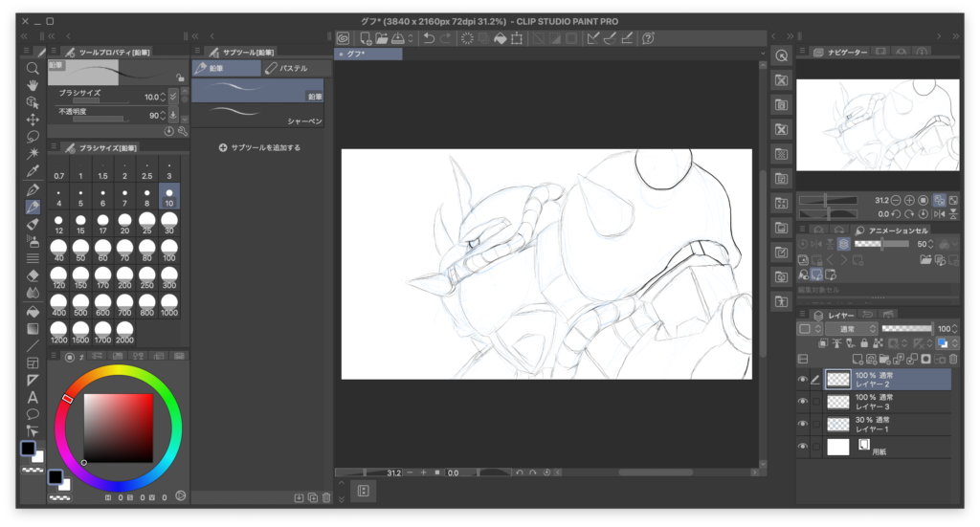Select the Auto select magic wand tool
This screenshot has height=527, width=980.
(x=33, y=153)
